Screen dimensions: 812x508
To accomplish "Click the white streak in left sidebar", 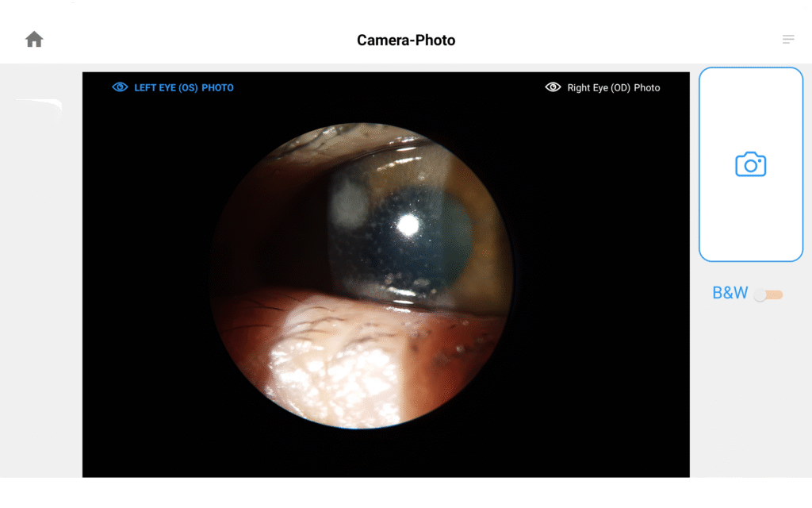I will (x=40, y=104).
